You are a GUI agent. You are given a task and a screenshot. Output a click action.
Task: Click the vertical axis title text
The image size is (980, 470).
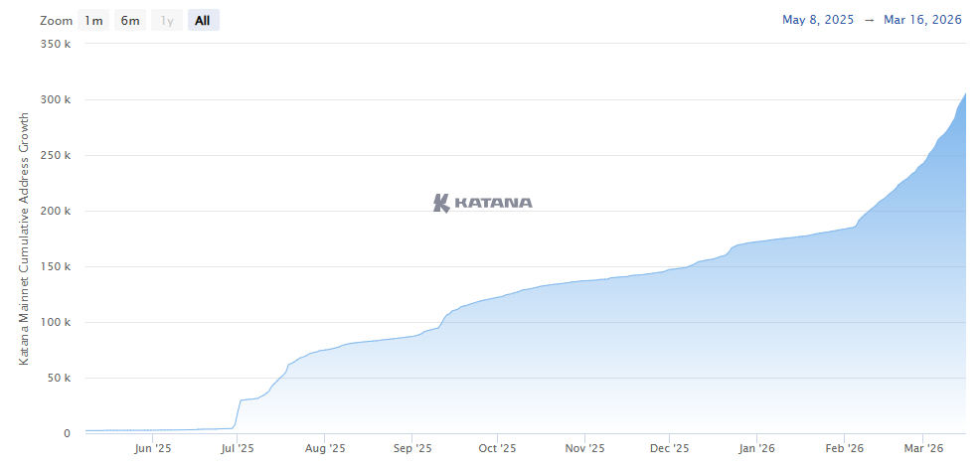24,237
